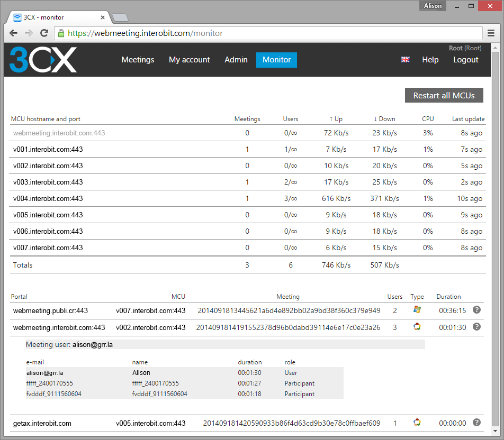Click the 3CX logo
Image resolution: width=504 pixels, height=440 pixels.
(43, 60)
